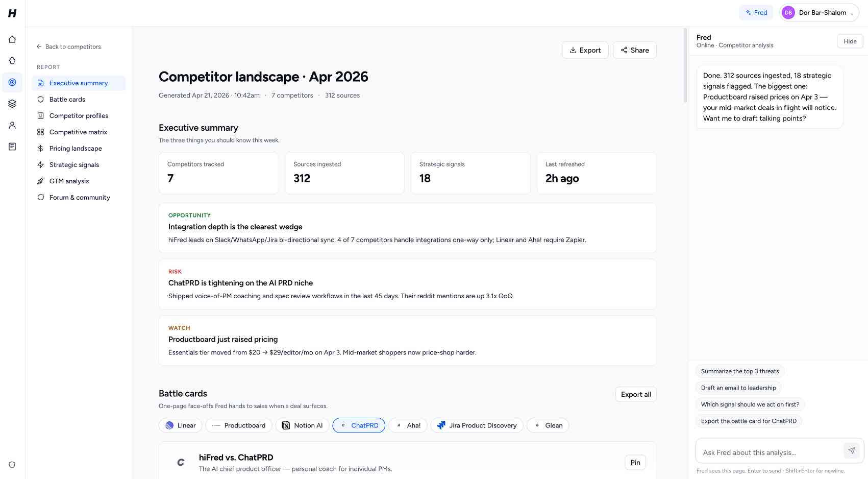Click the ChatPRD logo on battle card
Image resolution: width=868 pixels, height=479 pixels.
point(181,463)
